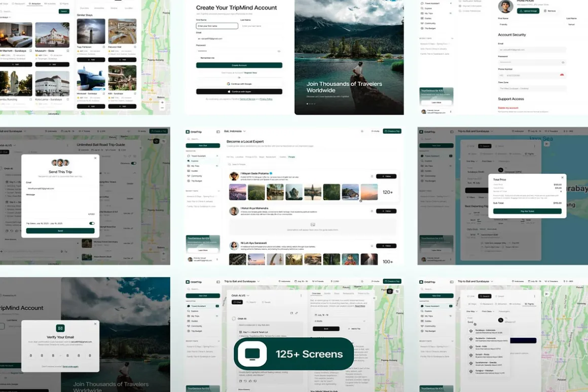Viewport: 588px width, 392px height.
Task: Click Remove next to Upload Image
Action: (x=549, y=11)
